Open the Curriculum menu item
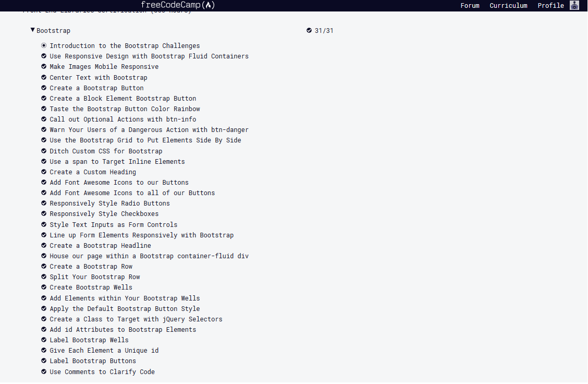Screen dimensions: 588x384 [508, 6]
